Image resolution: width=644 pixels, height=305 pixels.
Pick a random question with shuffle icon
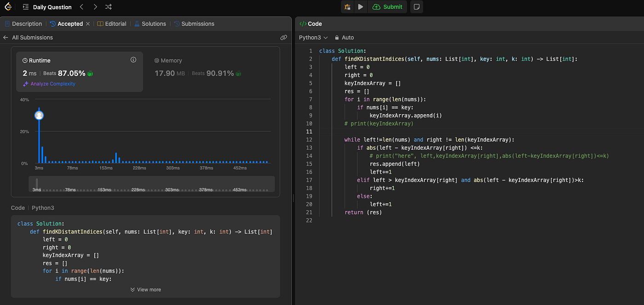tap(108, 7)
